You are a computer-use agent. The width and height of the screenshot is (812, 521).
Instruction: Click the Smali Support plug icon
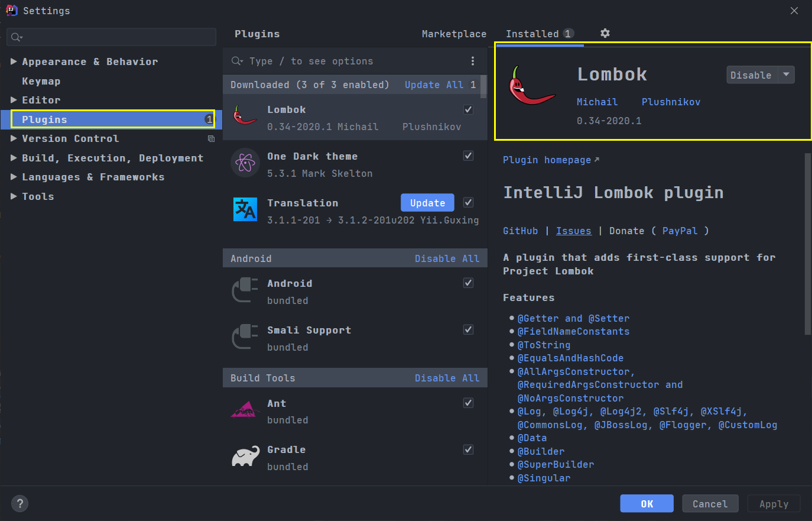click(245, 336)
